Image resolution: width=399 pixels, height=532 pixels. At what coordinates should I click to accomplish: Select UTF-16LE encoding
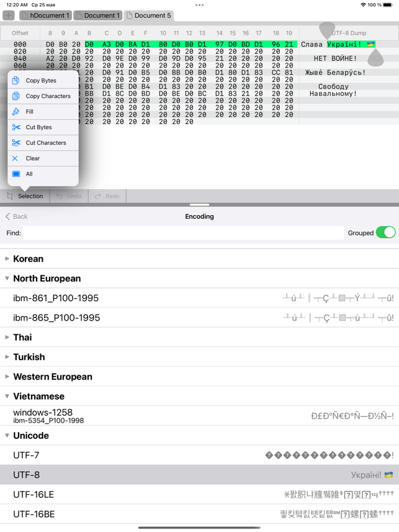pos(199,495)
